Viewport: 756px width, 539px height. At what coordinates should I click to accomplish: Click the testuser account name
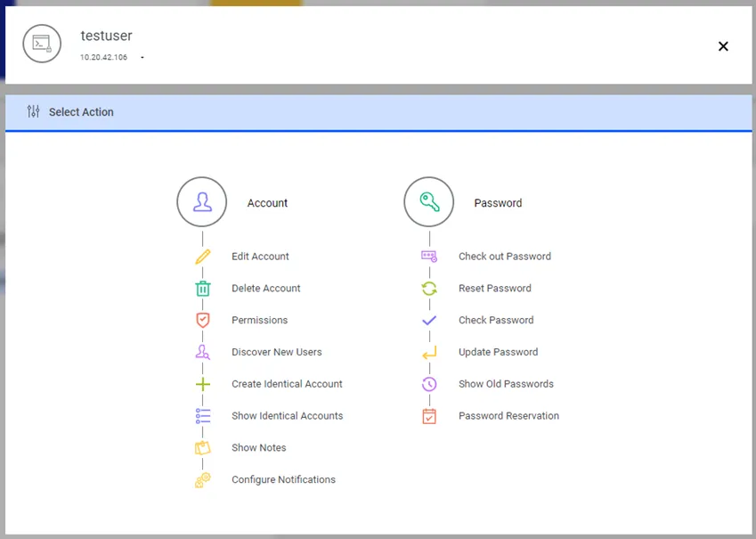coord(106,36)
